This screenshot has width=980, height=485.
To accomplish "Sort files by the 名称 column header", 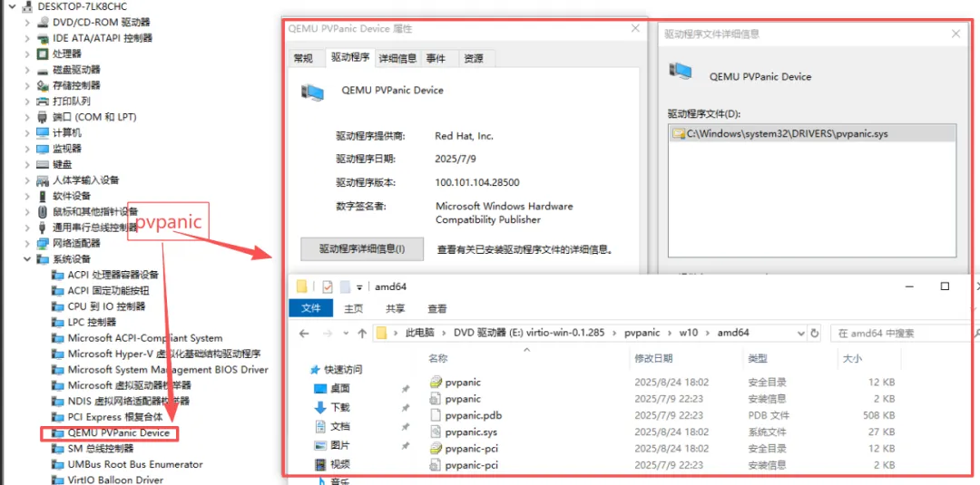I will 438,359.
